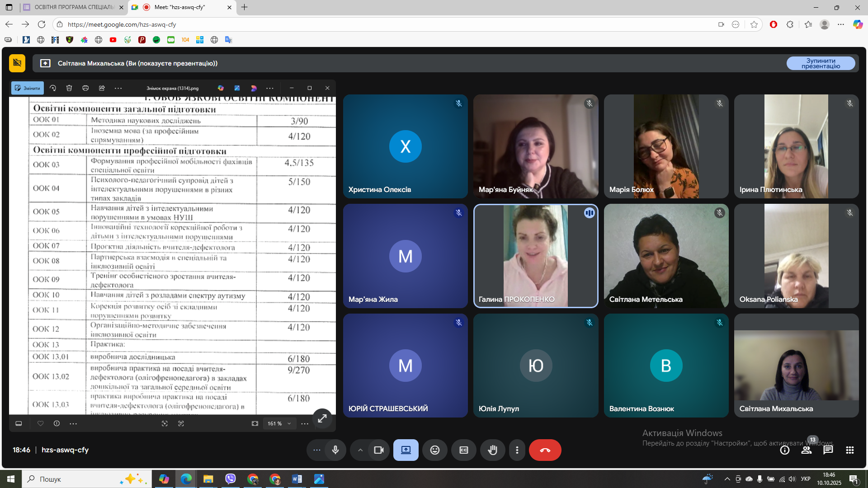The width and height of the screenshot is (868, 488).
Task: Expand video settings chevron next to camera
Action: [360, 450]
